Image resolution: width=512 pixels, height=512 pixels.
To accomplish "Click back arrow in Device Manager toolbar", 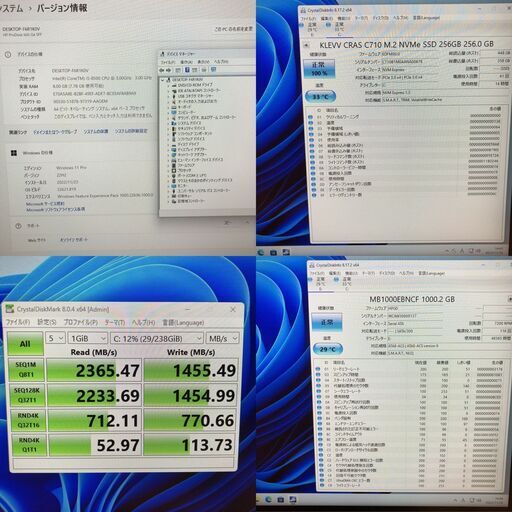I will pos(162,70).
